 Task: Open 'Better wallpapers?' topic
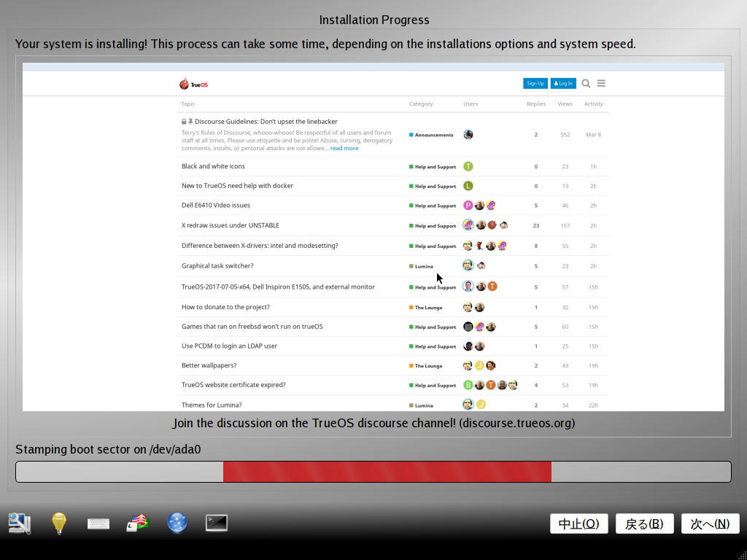click(x=209, y=366)
